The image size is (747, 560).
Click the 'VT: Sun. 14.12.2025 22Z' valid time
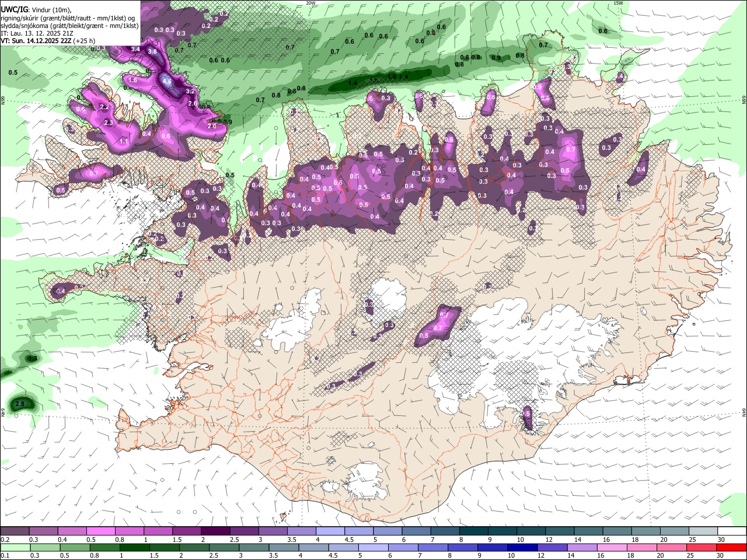[36, 41]
